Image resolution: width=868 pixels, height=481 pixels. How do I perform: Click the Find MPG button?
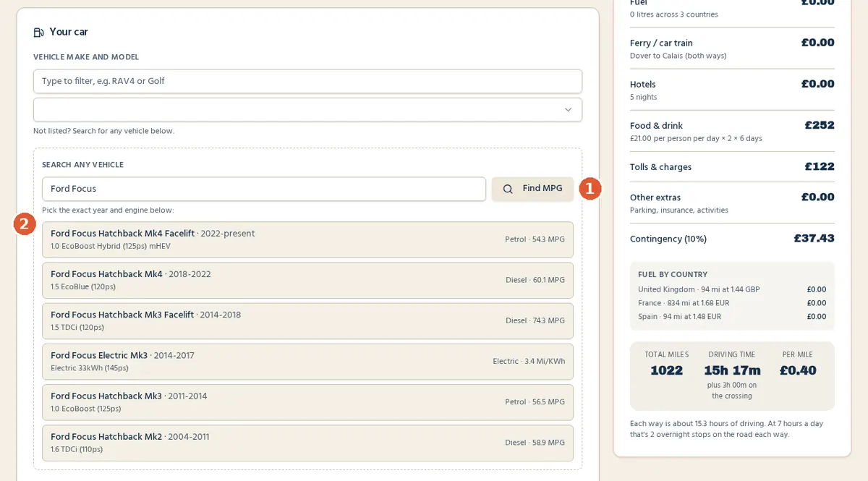pos(532,189)
